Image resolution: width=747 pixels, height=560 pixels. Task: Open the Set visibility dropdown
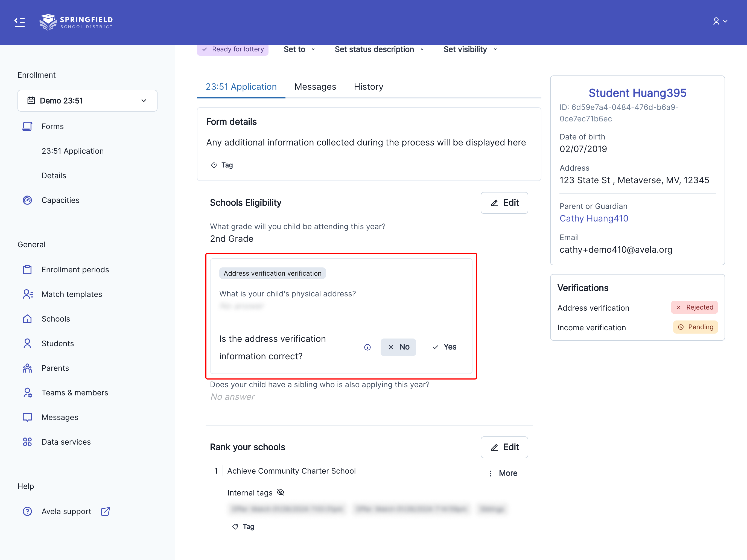tap(470, 49)
